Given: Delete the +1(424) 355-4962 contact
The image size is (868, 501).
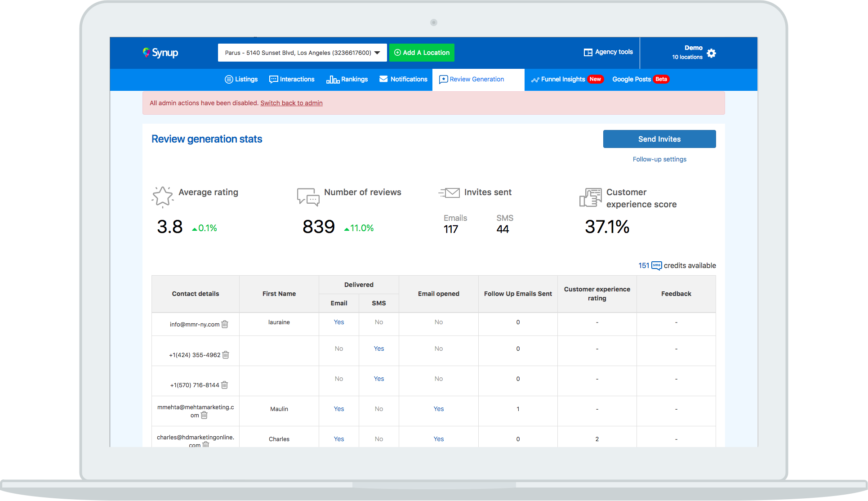Looking at the screenshot, I should [226, 355].
